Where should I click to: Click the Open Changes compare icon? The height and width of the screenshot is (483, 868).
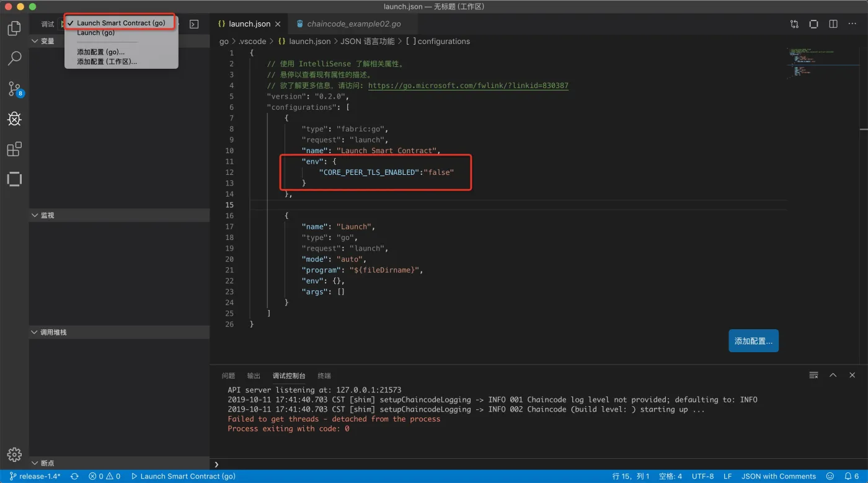pos(794,24)
